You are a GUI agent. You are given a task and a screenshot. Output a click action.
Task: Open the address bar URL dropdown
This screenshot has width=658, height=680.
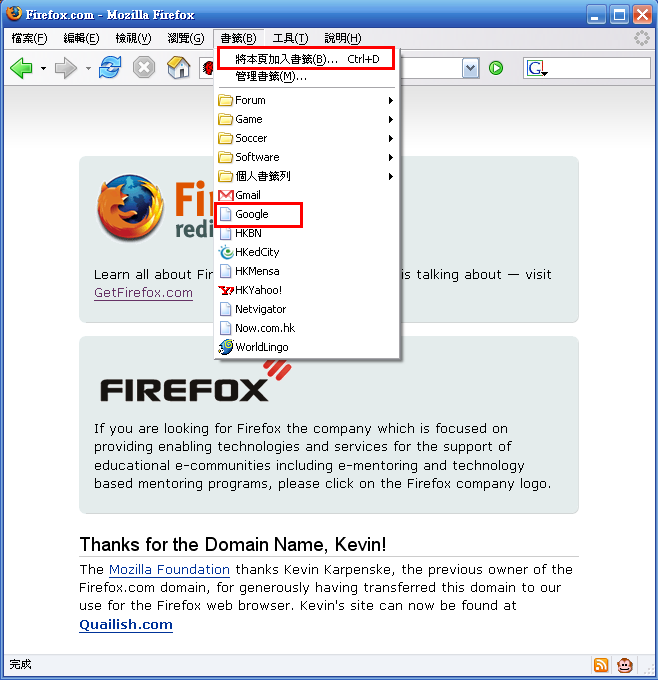(471, 68)
